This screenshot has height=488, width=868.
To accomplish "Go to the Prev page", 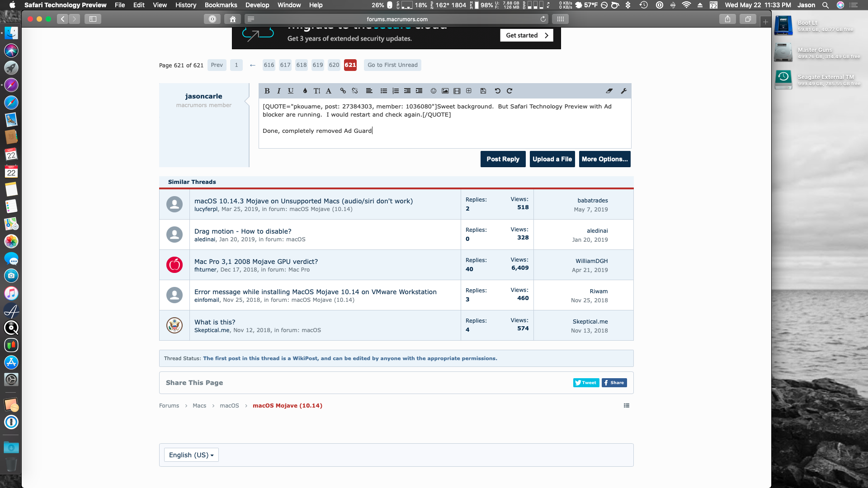I will coord(217,65).
